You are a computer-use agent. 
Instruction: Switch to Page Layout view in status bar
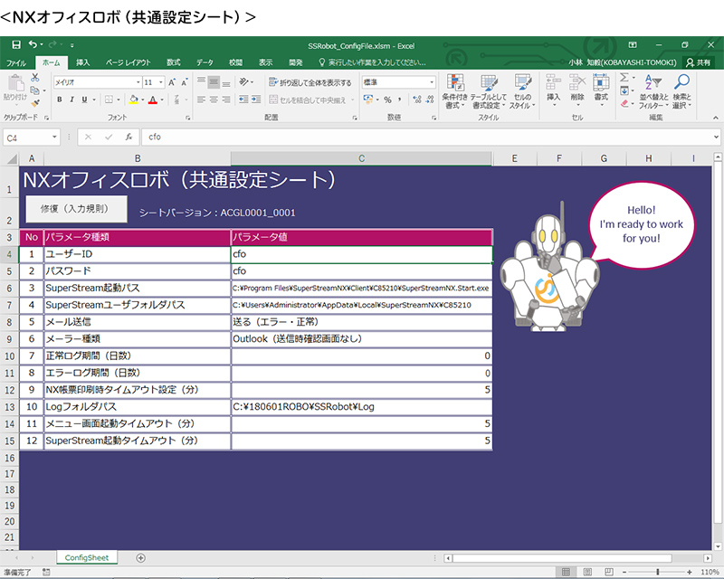[x=587, y=573]
